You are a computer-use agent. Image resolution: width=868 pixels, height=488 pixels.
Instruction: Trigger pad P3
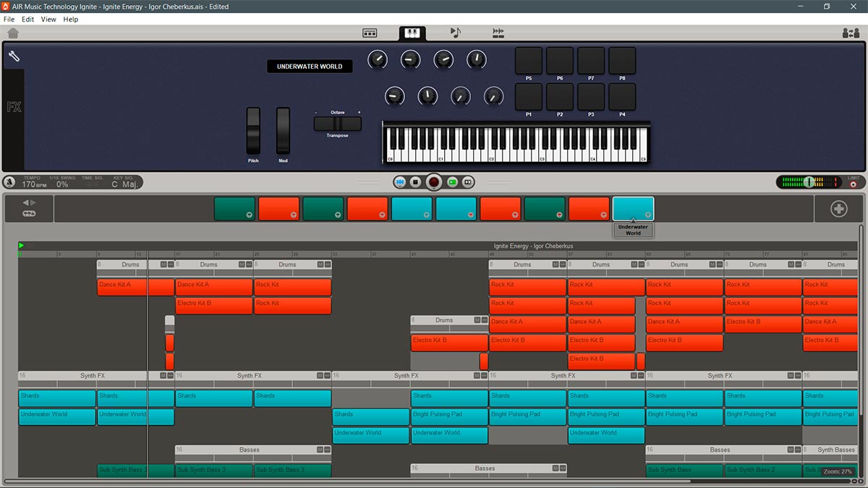coord(591,96)
